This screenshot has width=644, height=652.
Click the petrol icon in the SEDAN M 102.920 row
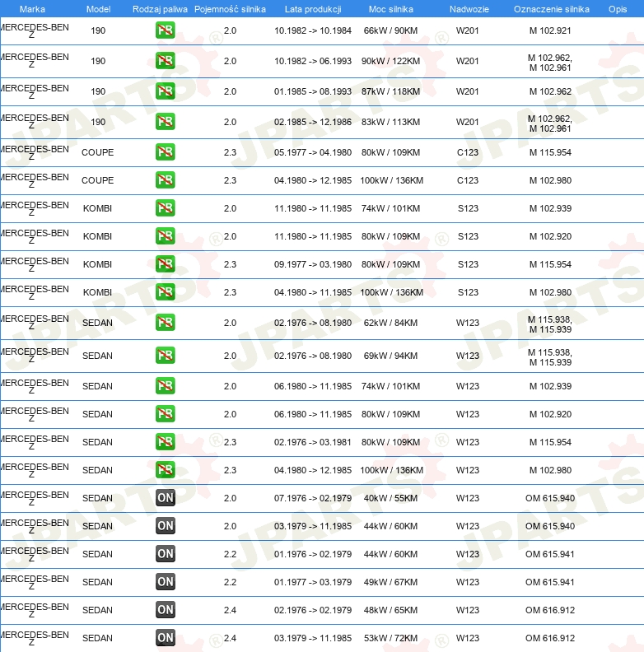[166, 414]
